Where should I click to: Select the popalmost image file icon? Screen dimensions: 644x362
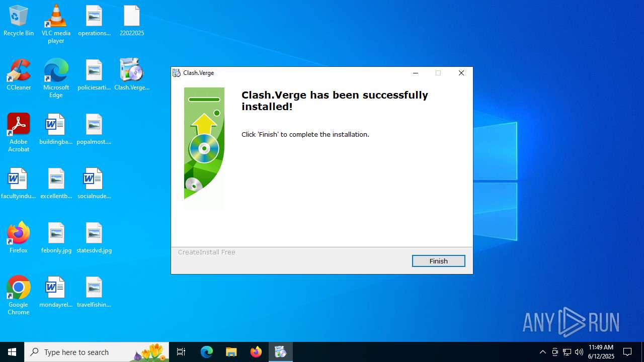[x=94, y=129]
